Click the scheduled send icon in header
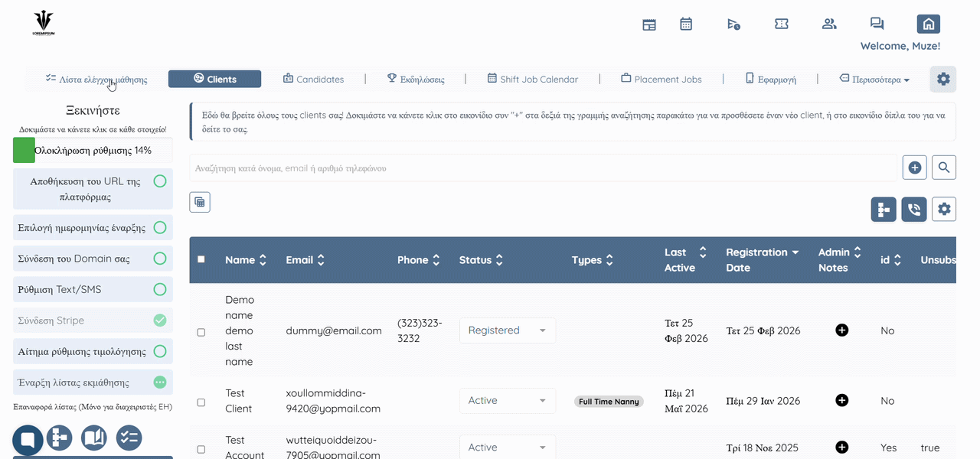 pyautogui.click(x=733, y=24)
